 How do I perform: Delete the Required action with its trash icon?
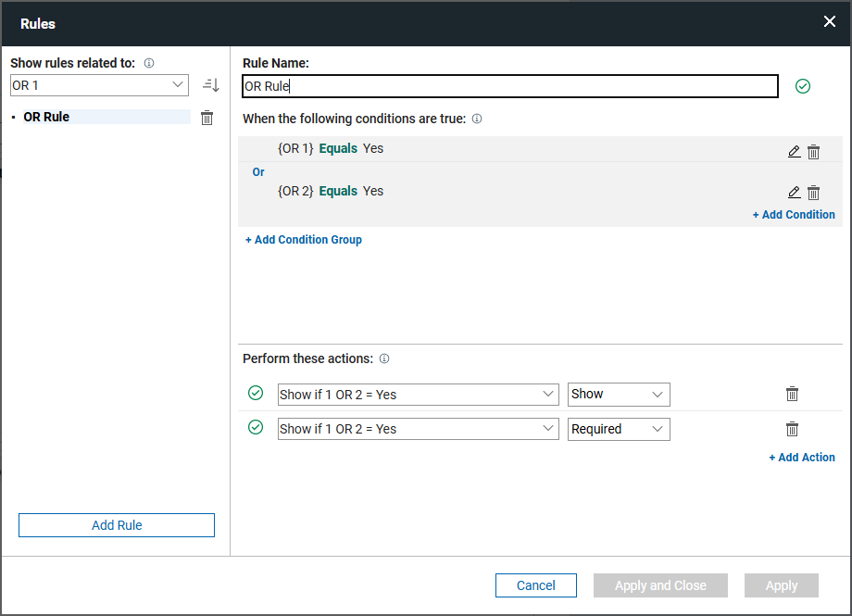point(792,429)
